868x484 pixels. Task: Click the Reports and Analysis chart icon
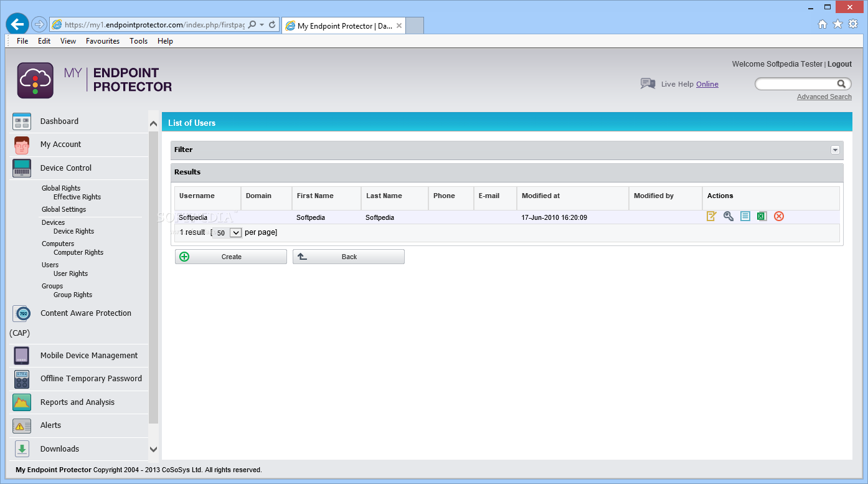click(x=22, y=402)
